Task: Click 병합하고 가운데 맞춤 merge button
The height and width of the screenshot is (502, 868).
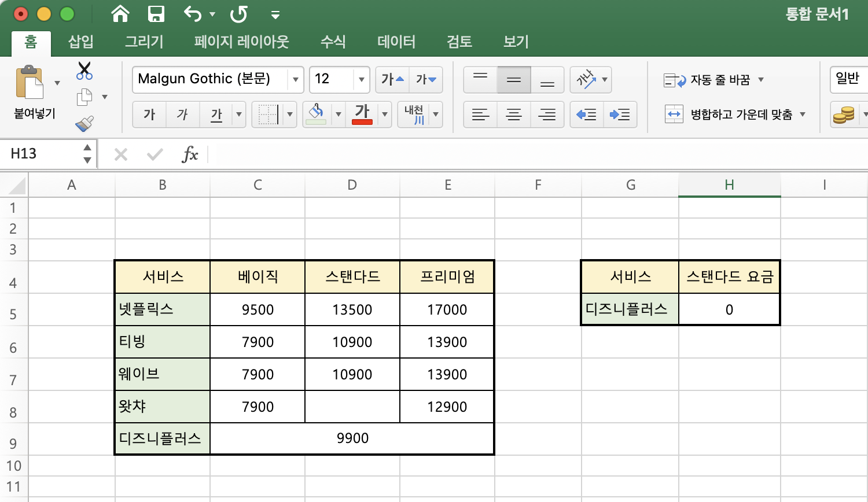Action: pyautogui.click(x=729, y=115)
